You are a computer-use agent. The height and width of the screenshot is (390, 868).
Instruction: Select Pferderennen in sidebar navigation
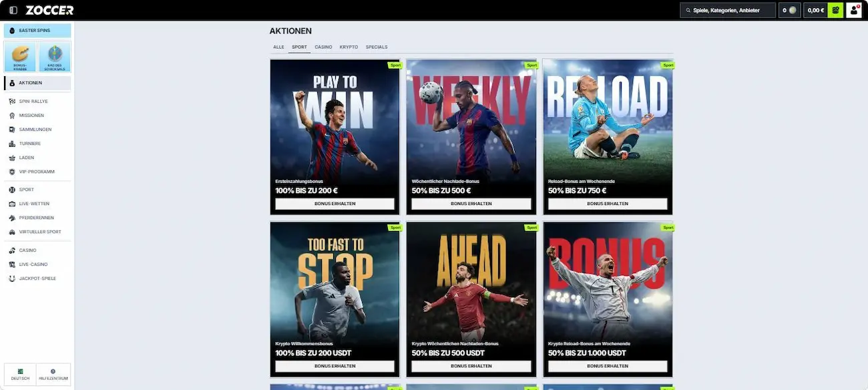click(36, 218)
